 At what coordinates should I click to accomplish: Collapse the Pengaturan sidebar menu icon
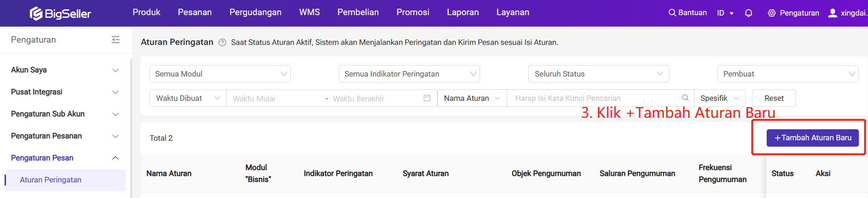pos(116,40)
